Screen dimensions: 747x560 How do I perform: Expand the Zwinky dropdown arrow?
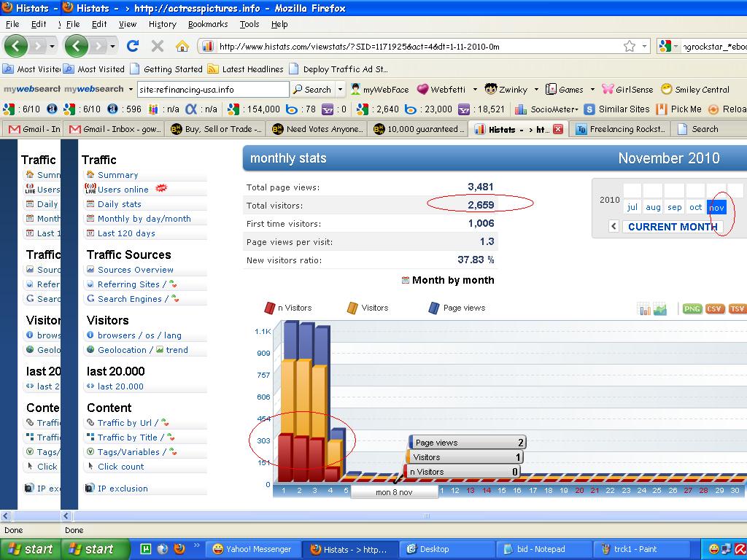[x=536, y=90]
